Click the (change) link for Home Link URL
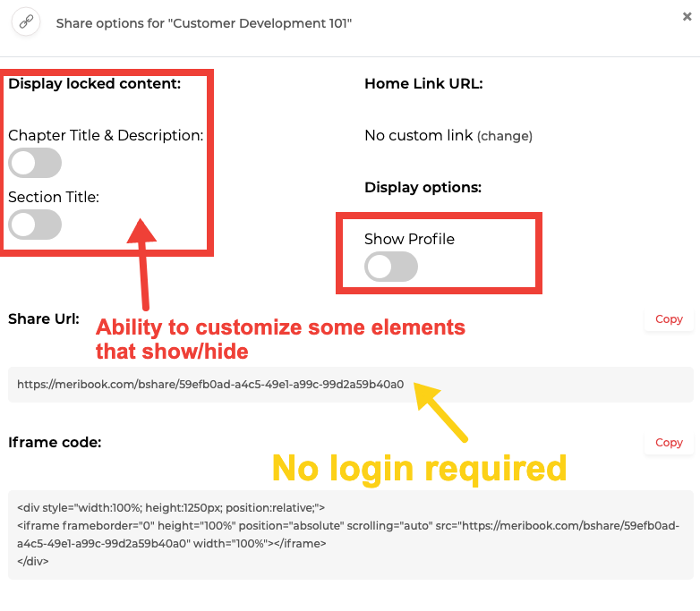Screen dimensions: 700x611 click(505, 136)
